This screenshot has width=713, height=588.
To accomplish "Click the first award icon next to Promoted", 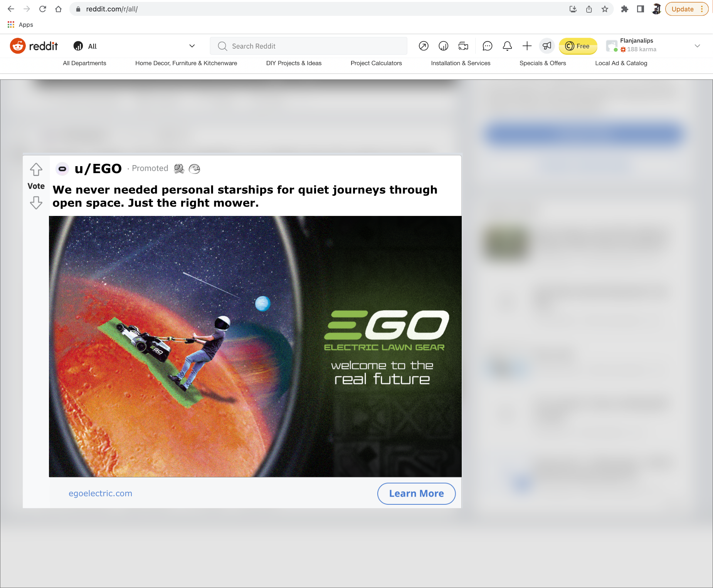I will pyautogui.click(x=179, y=168).
